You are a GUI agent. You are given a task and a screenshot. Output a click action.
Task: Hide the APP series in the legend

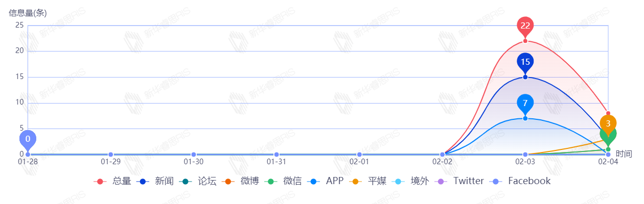(x=327, y=181)
